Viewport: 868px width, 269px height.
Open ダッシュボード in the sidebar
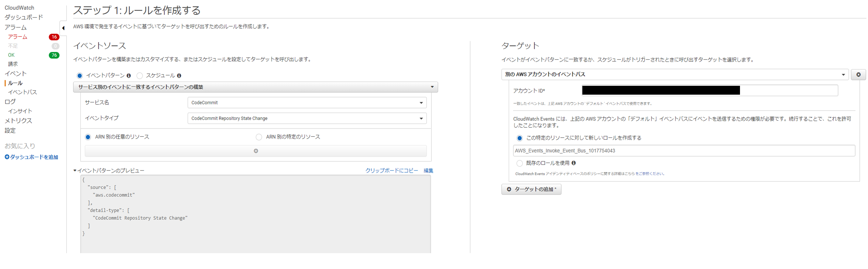24,17
